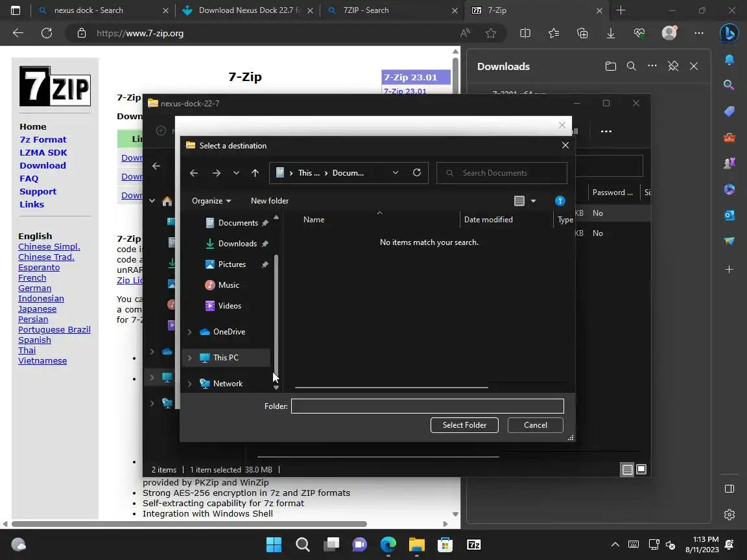Open Edge downloads toolbar icon
The height and width of the screenshot is (560, 747).
click(x=610, y=33)
